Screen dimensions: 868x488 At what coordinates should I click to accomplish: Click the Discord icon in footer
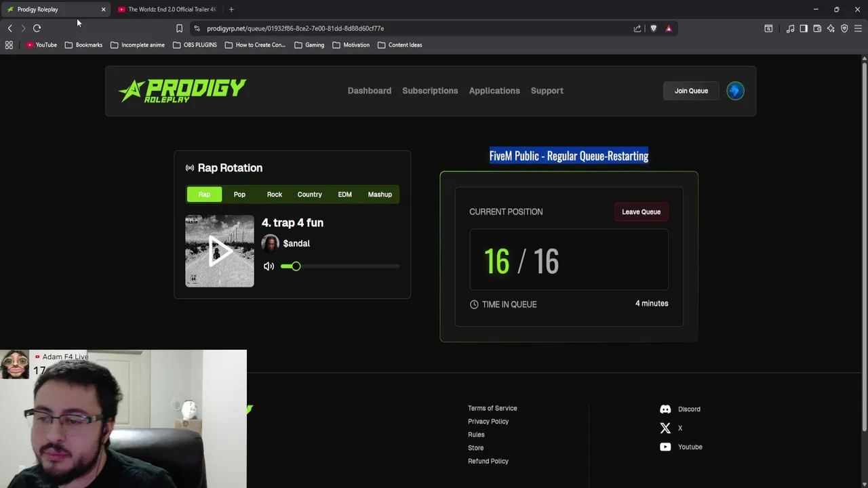pyautogui.click(x=665, y=409)
